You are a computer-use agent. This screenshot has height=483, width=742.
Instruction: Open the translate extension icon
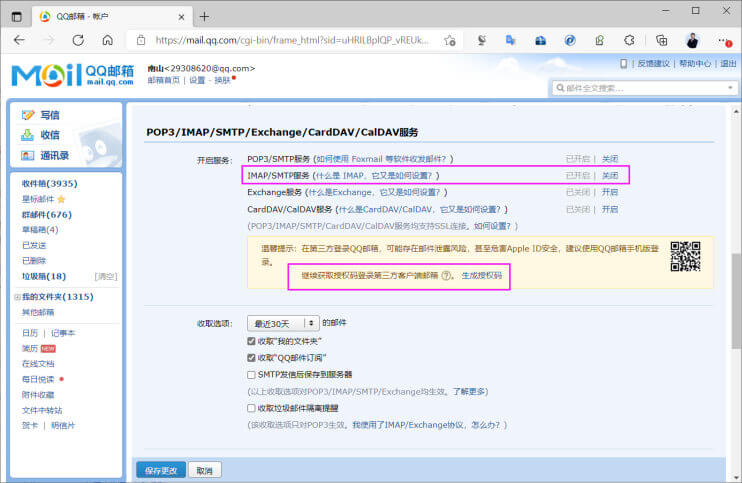[510, 41]
